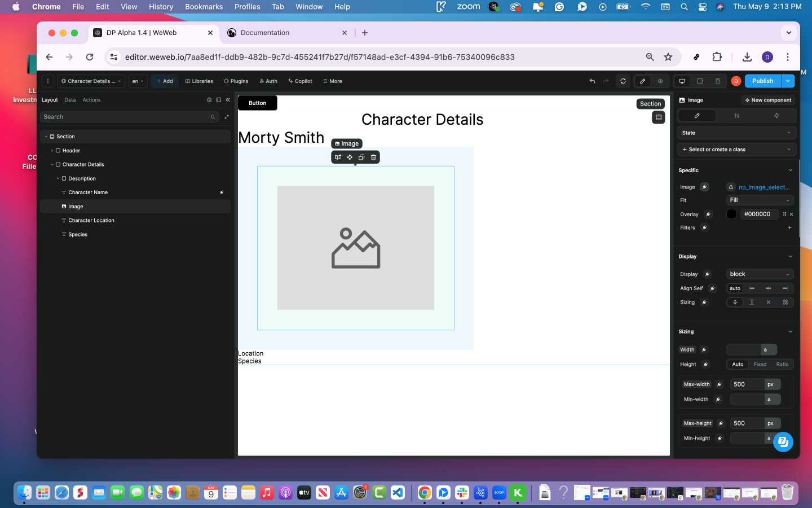Click the upload icon next to no_image_select
The image size is (812, 508).
[x=731, y=187]
